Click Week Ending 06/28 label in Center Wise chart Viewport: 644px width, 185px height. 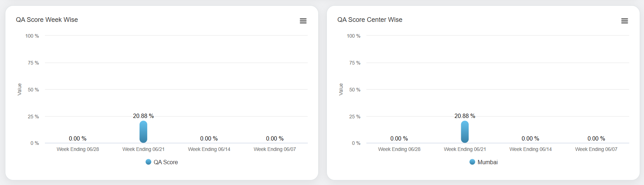399,149
